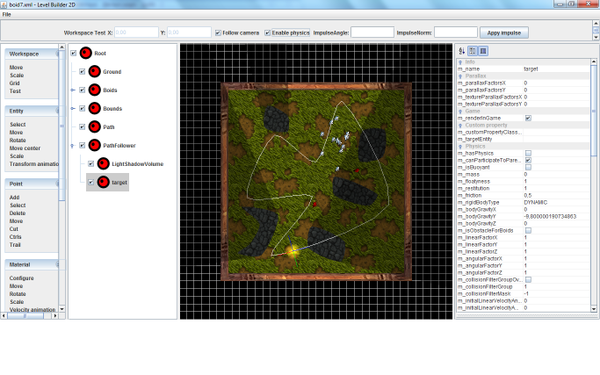Uncheck the PathFollower node checkbox

click(x=82, y=145)
